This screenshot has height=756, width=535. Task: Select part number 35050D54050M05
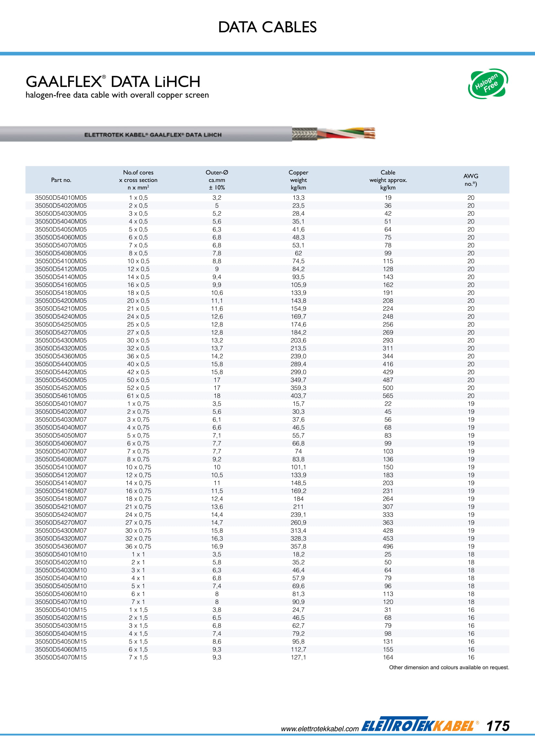tap(61, 229)
